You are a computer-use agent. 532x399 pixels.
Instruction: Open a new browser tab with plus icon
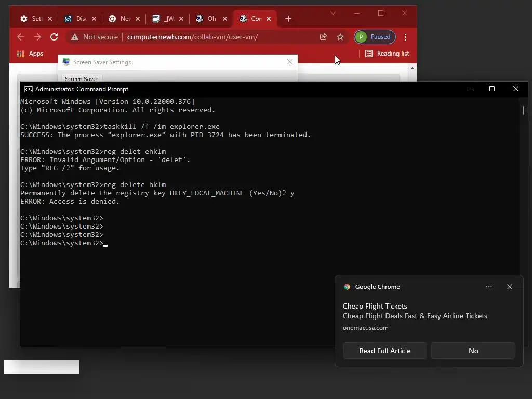[x=288, y=19]
